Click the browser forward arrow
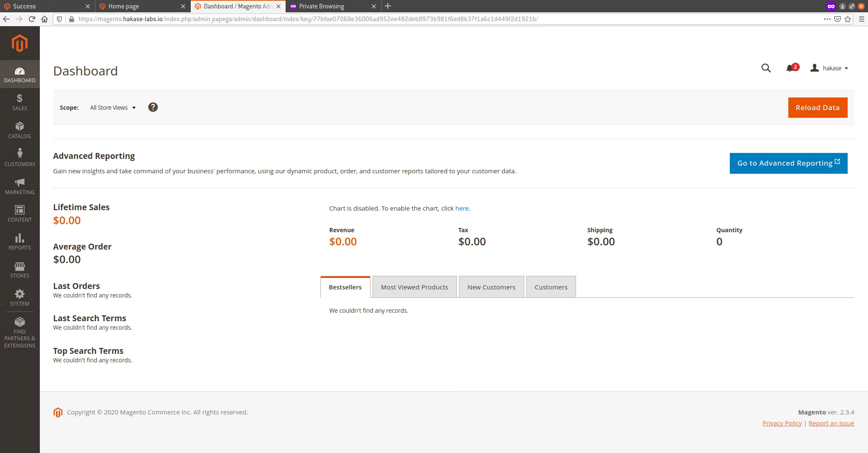 19,19
